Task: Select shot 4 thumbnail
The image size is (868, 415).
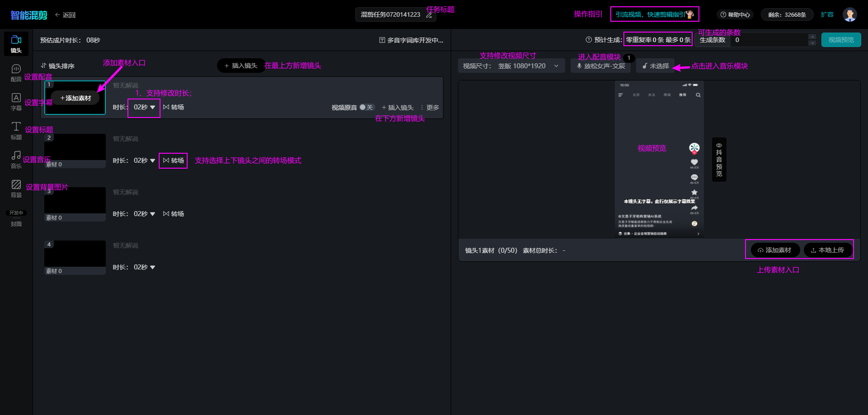Action: pos(75,257)
